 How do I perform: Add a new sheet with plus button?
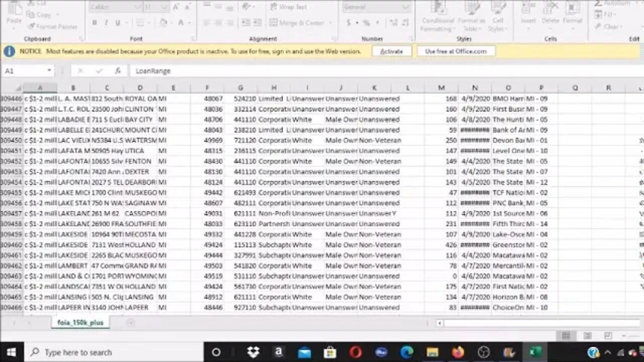(x=131, y=323)
